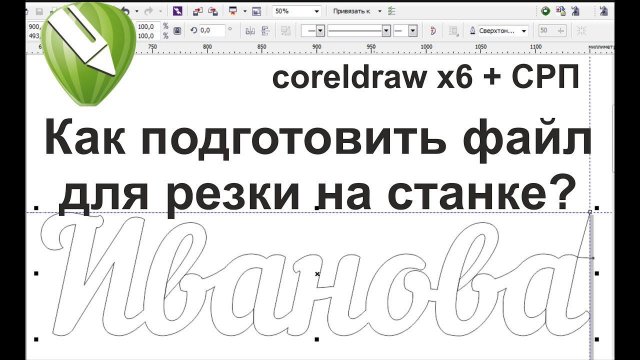This screenshot has height=360, width=640.
Task: Click the rotation angle field showing 0,0
Action: [212, 30]
